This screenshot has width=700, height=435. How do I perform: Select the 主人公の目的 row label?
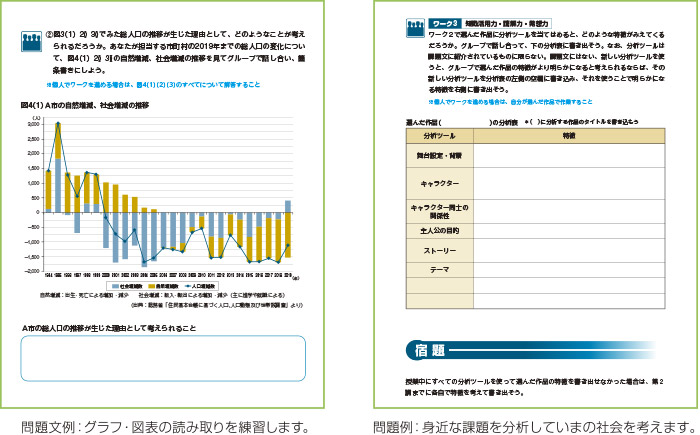(440, 230)
